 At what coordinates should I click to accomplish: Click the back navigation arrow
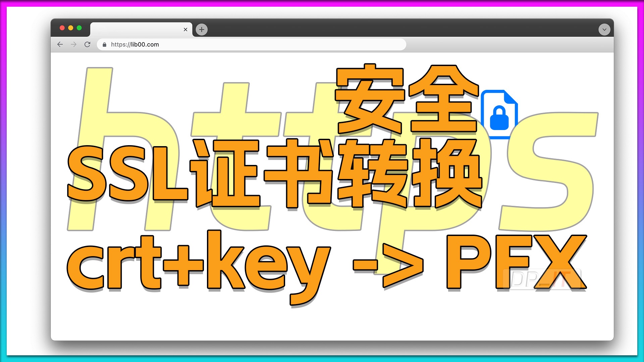coord(60,44)
